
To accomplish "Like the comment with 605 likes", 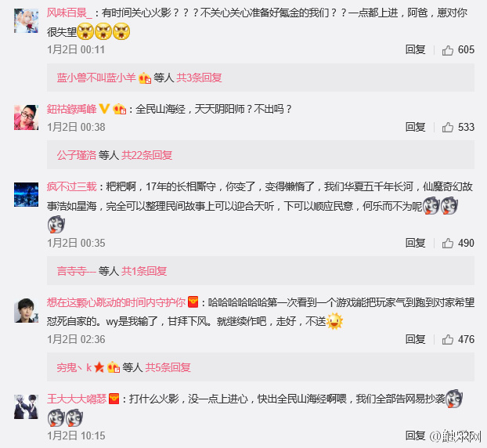I will coord(448,50).
